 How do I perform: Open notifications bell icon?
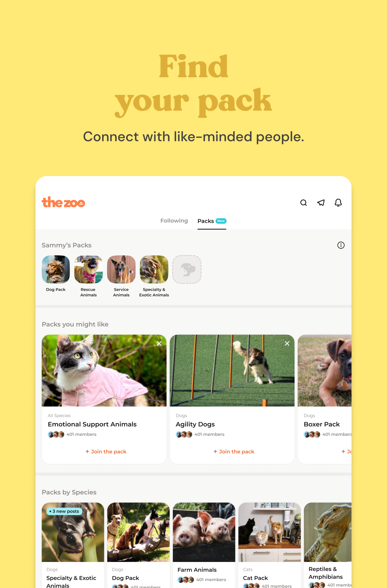[338, 203]
